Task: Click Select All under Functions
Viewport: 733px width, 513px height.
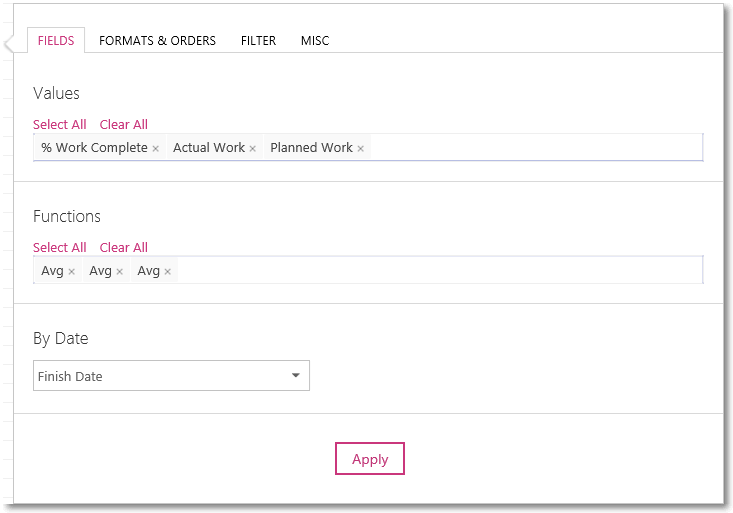Action: pos(59,247)
